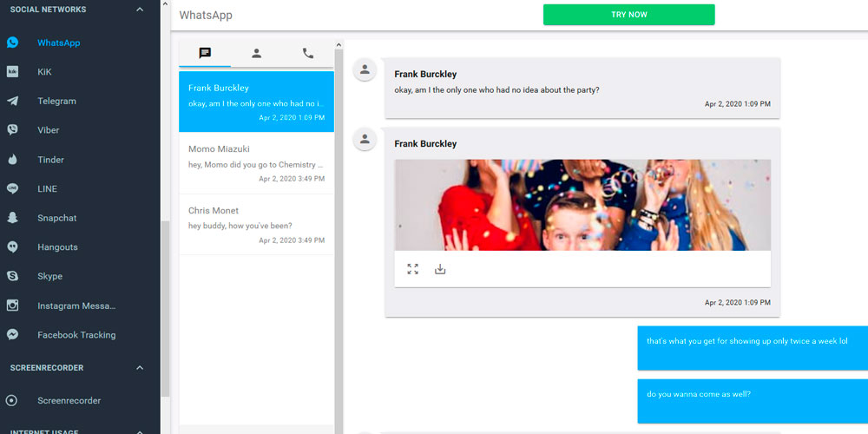This screenshot has width=868, height=434.
Task: Click "Apr 2, 2020 3:49 PM" in Momo Miazuki row
Action: [292, 179]
